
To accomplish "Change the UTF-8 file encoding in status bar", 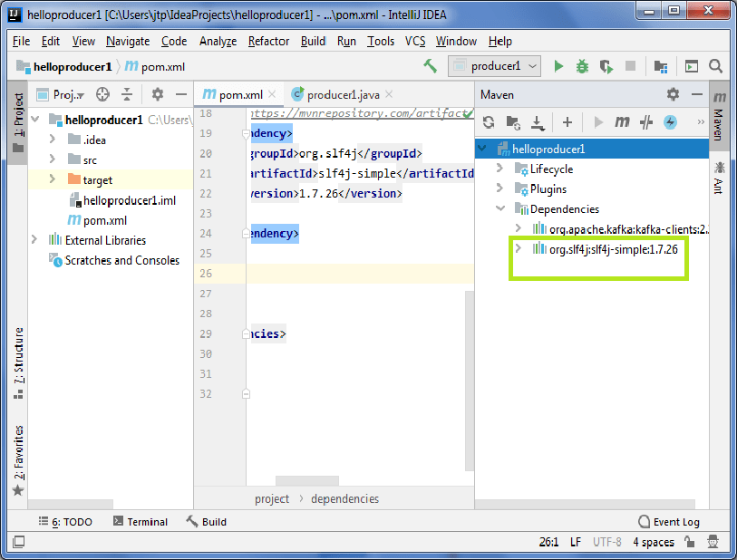I will pos(606,542).
